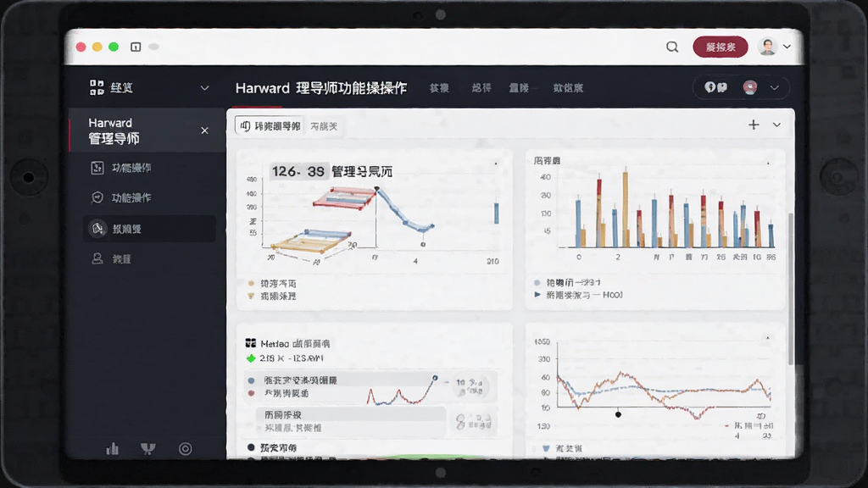
Task: Open the second tab in the dark header
Action: [x=481, y=88]
